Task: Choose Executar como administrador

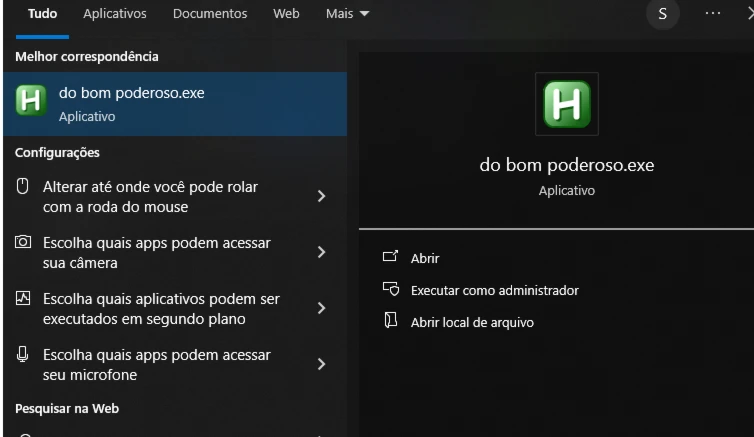Action: [494, 290]
